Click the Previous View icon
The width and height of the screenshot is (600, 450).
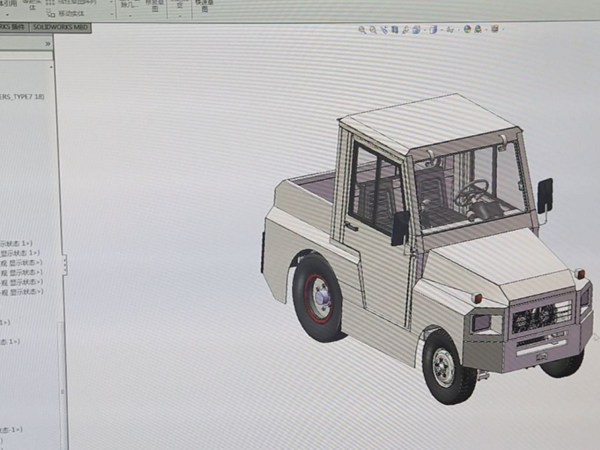[384, 30]
